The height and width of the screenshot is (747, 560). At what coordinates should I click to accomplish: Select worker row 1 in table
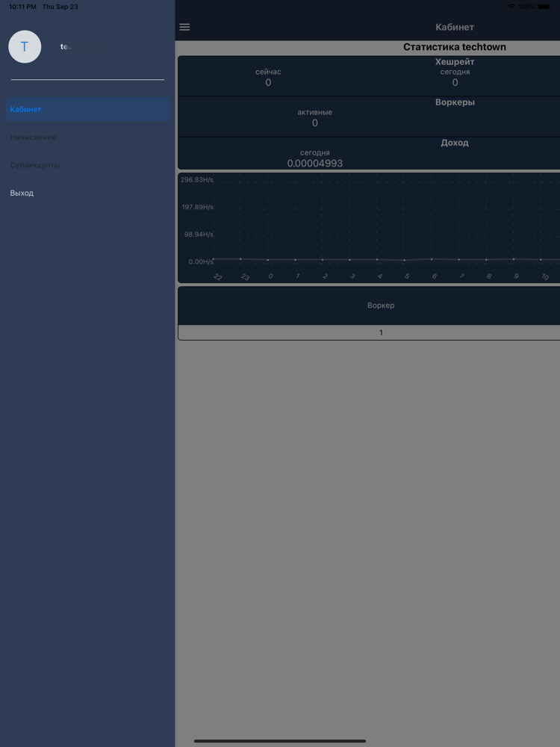pyautogui.click(x=381, y=332)
